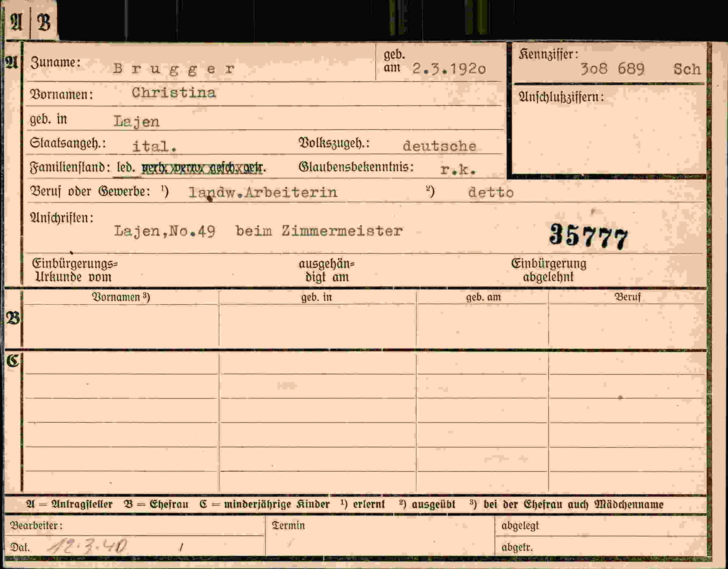Select citizenship value 'ital.'

tap(154, 146)
